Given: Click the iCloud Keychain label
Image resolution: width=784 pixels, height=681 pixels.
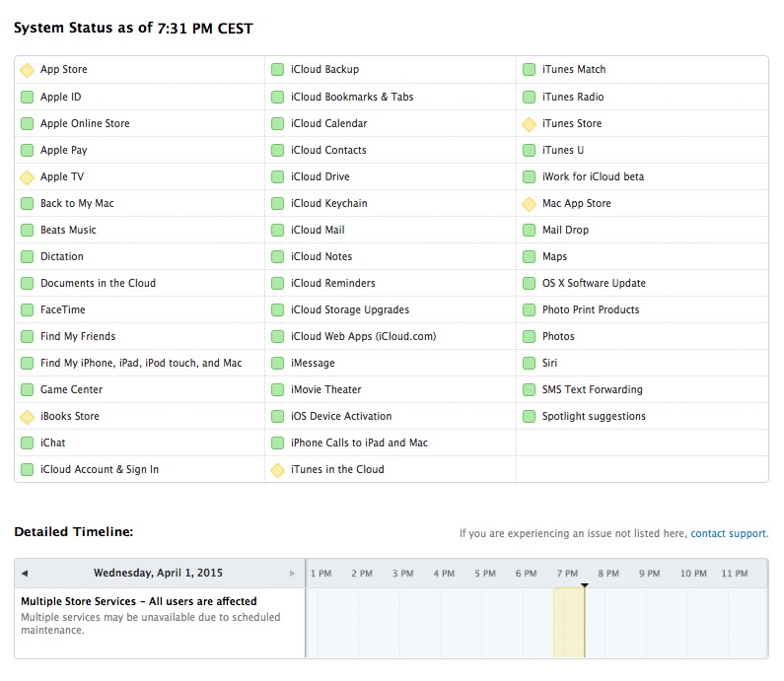Looking at the screenshot, I should pos(329,203).
